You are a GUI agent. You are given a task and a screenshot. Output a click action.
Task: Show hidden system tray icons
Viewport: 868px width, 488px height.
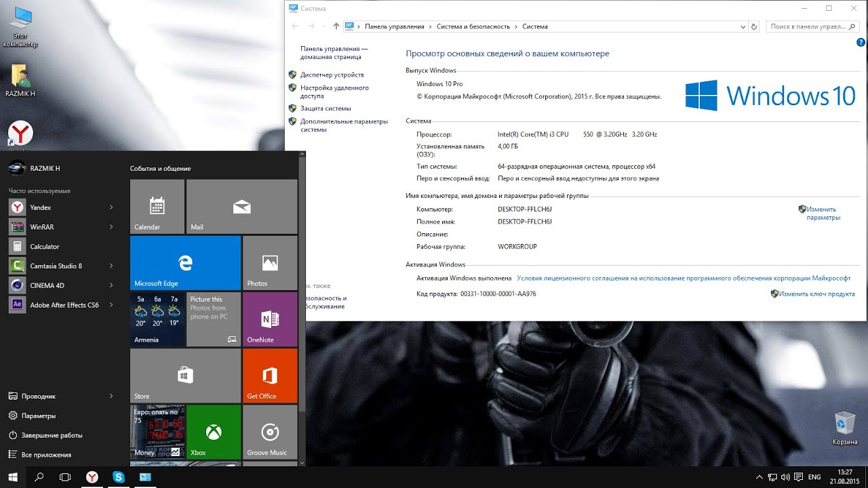pyautogui.click(x=759, y=477)
